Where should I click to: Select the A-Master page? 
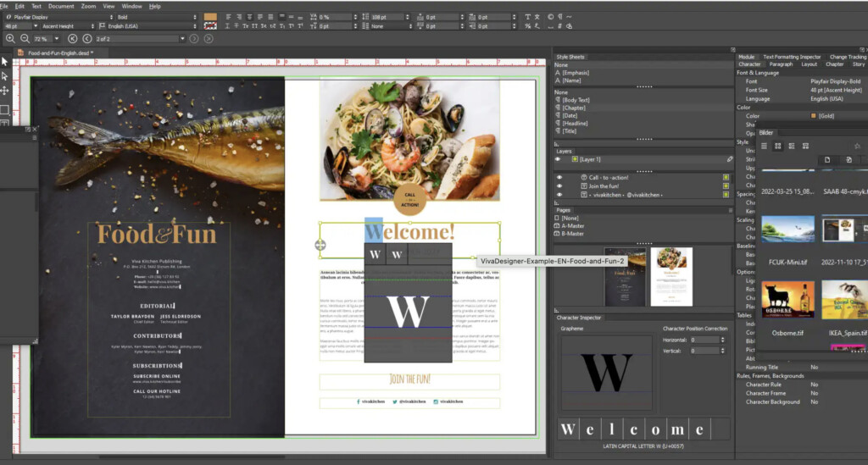click(x=572, y=225)
